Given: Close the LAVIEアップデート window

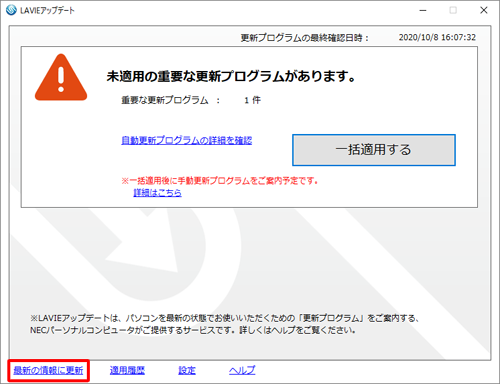Looking at the screenshot, I should click(x=484, y=10).
